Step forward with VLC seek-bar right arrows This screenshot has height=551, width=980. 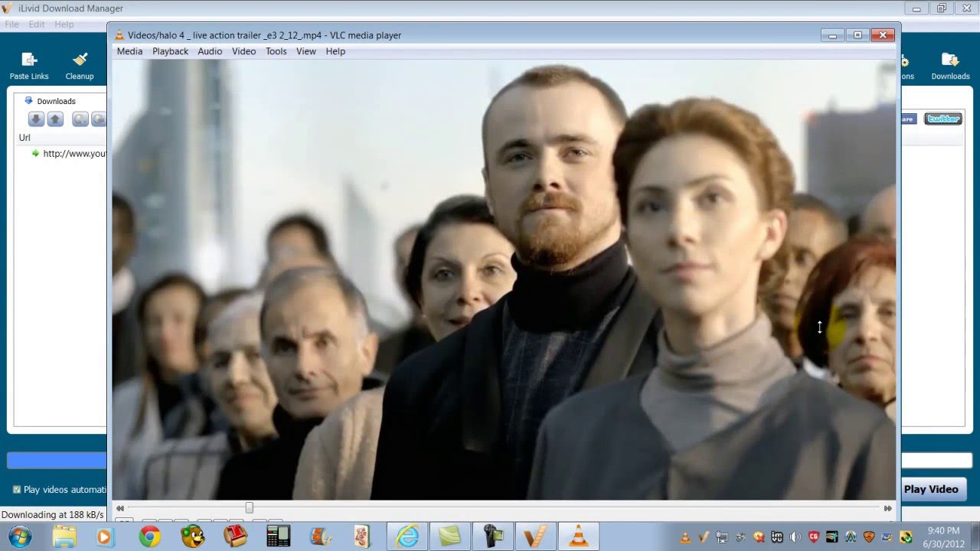tap(888, 508)
